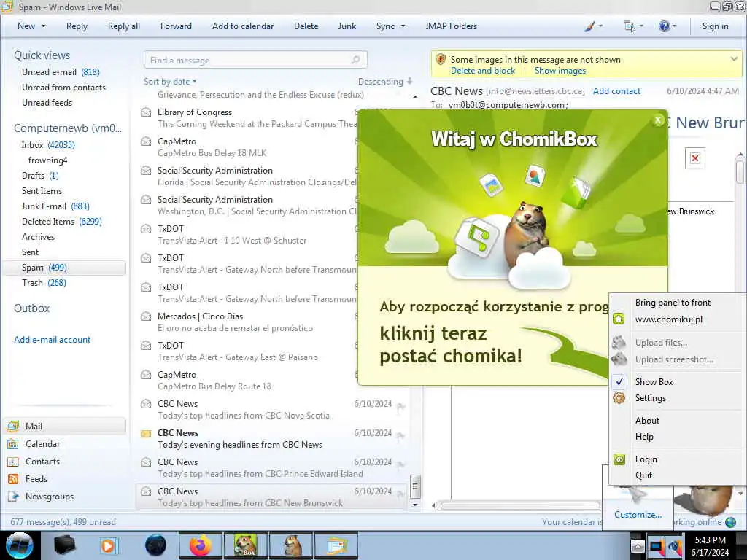Click Junk in the toolbar
747x560 pixels.
click(x=347, y=26)
